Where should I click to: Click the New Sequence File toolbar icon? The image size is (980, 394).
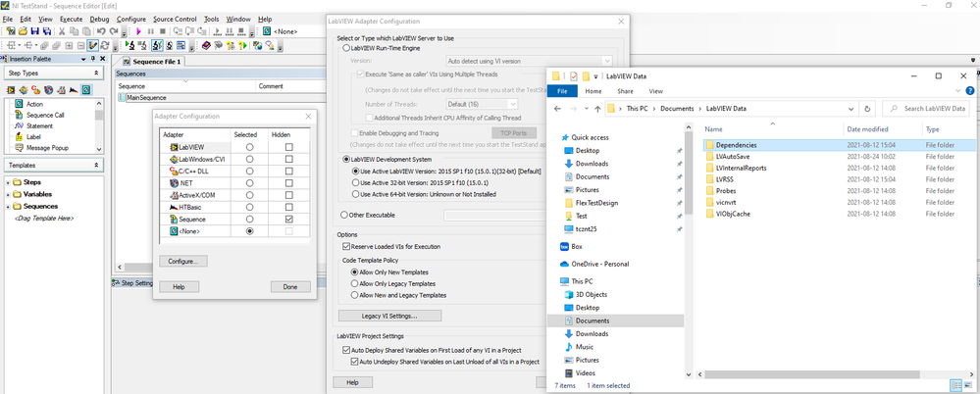pos(11,31)
